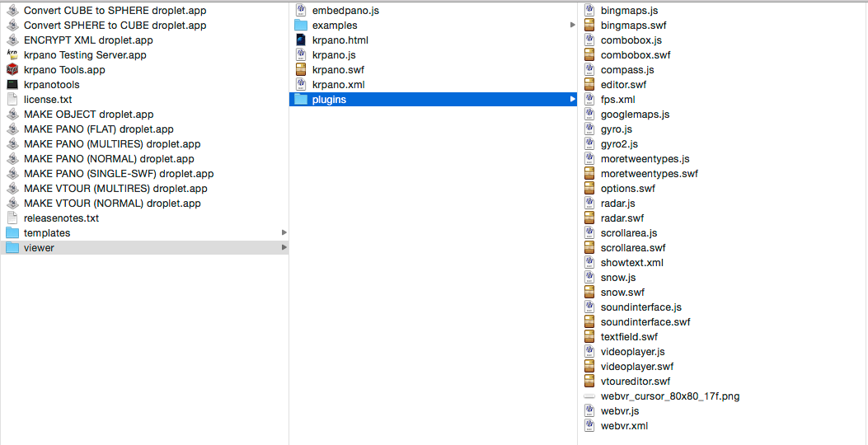The width and height of the screenshot is (868, 445).
Task: Click the textfield.swf file icon
Action: click(589, 336)
